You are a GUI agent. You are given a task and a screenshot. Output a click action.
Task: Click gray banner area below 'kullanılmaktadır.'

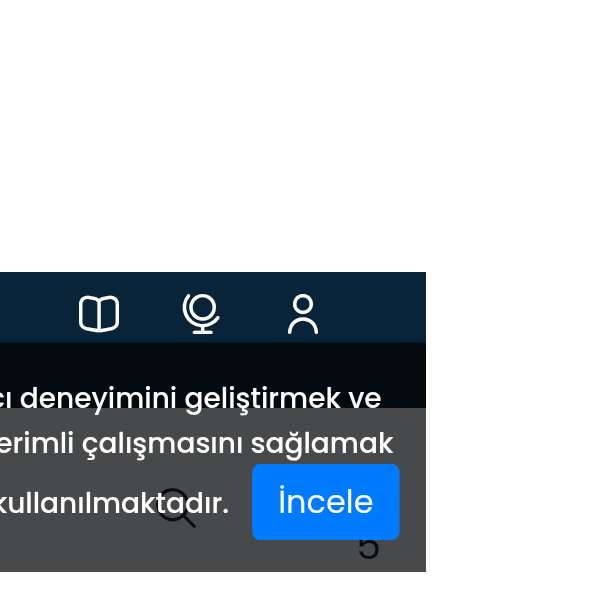(x=115, y=547)
